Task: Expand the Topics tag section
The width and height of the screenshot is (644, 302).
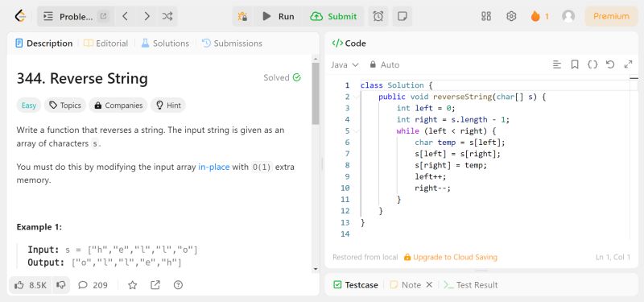Action: tap(65, 105)
